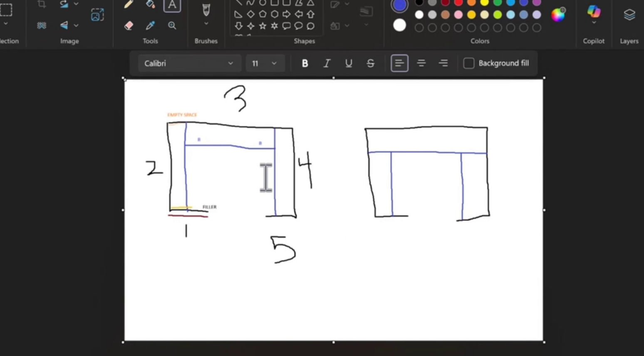
Task: Click the Flip image icon
Action: click(x=64, y=25)
